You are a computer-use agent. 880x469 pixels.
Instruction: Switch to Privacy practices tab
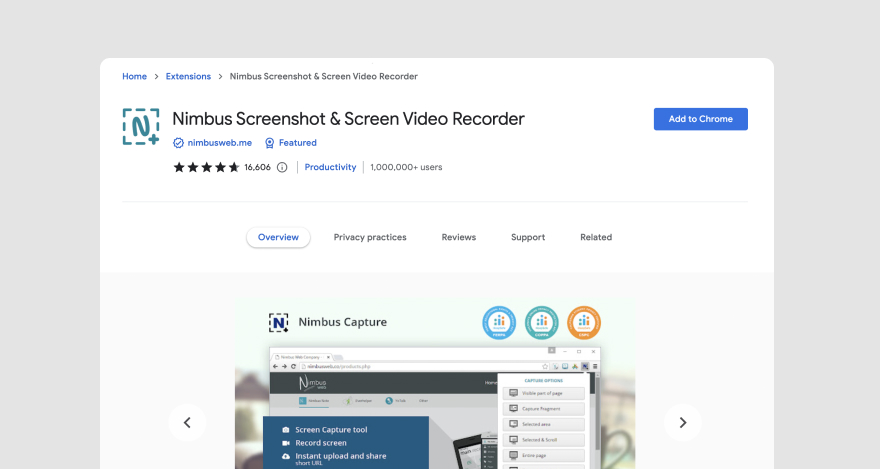pyautogui.click(x=370, y=237)
